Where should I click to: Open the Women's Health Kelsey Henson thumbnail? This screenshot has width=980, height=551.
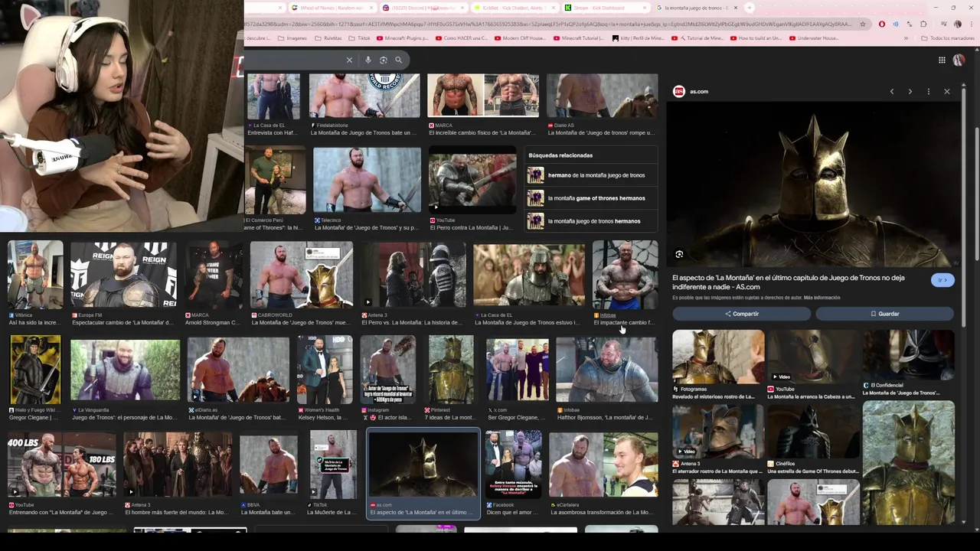coord(325,370)
